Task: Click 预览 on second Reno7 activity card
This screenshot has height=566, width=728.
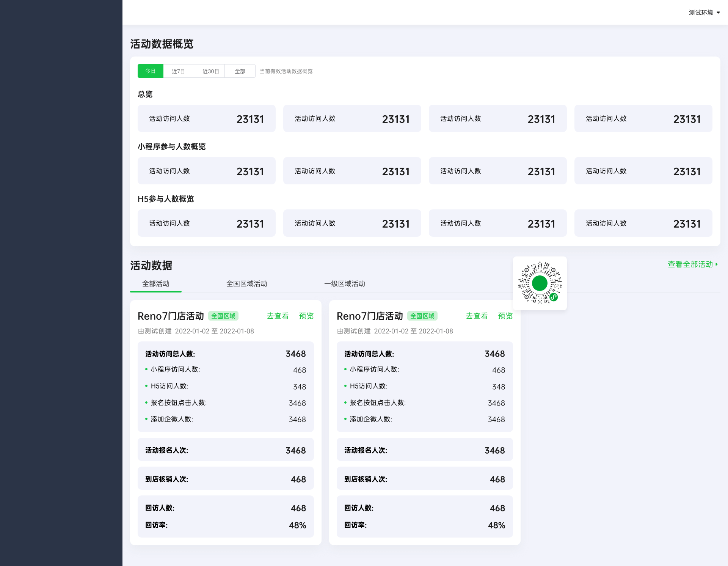Action: (x=505, y=316)
